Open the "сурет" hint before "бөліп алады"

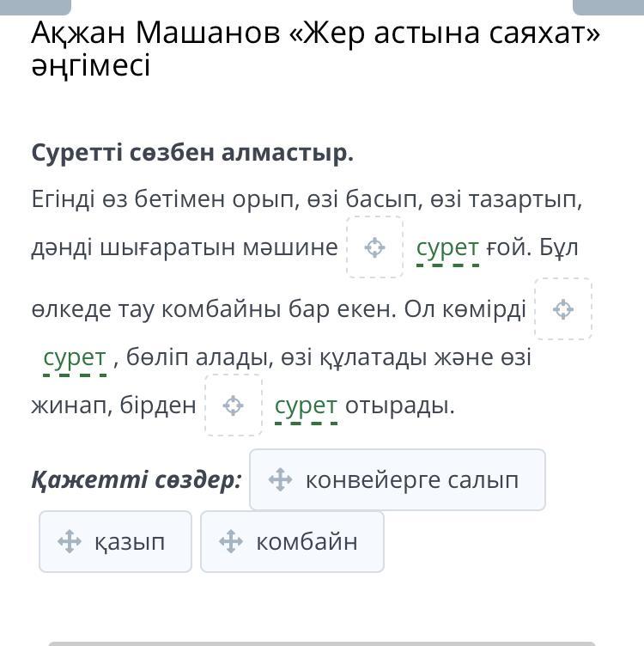pos(75,357)
